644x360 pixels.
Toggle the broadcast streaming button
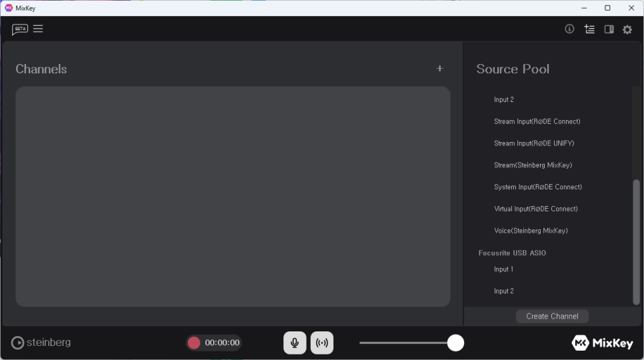[x=322, y=343]
